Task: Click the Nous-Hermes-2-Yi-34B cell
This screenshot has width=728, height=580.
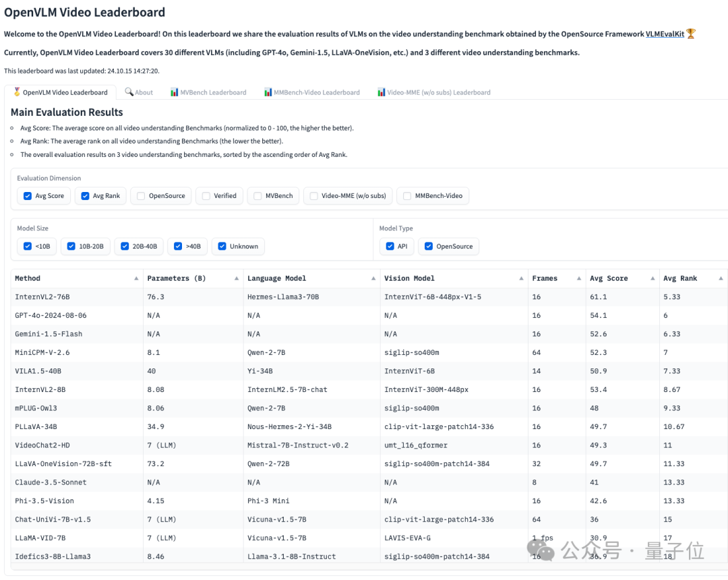Action: click(311, 427)
